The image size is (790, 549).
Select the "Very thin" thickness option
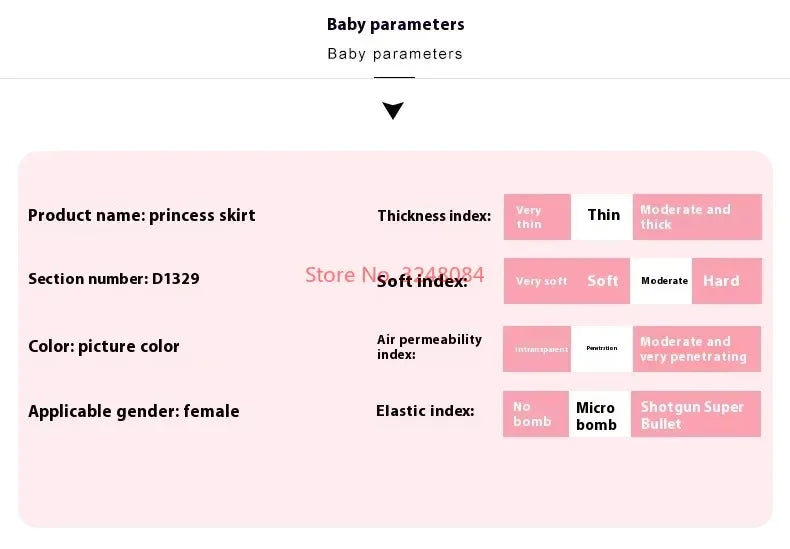[537, 217]
